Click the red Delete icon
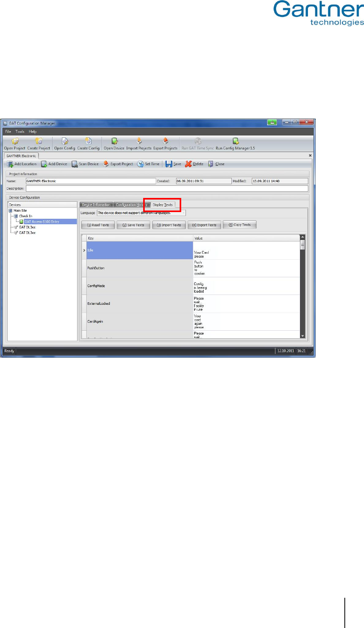Viewport: 364px width, 628px height. pos(188,164)
